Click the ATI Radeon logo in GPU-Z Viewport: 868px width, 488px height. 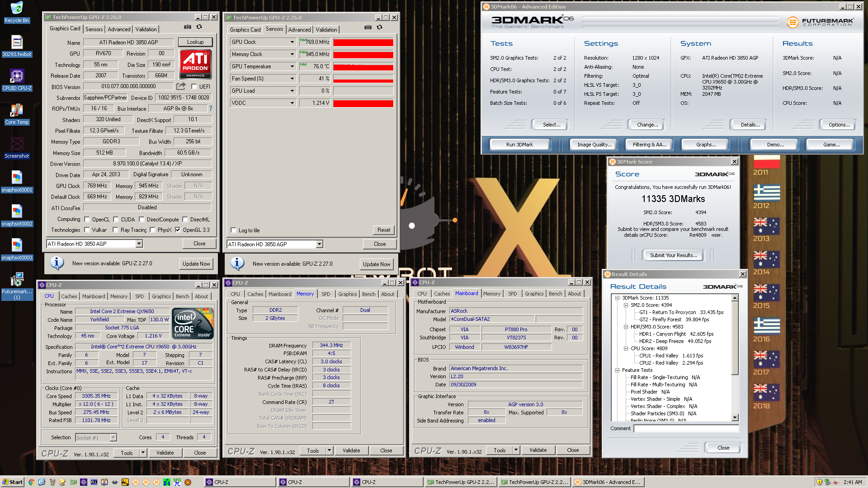(x=195, y=64)
